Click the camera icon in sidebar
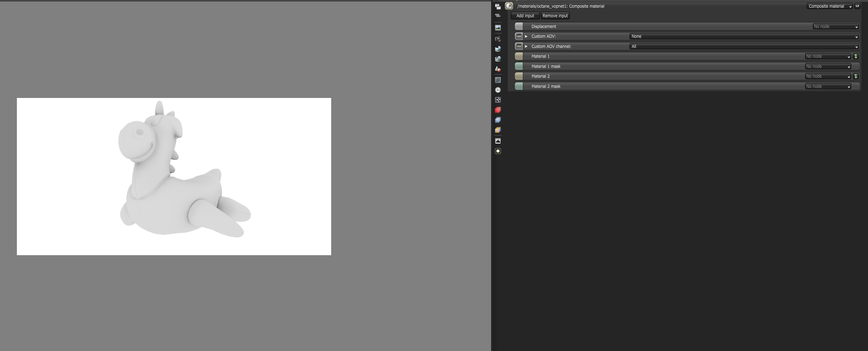 [x=498, y=39]
